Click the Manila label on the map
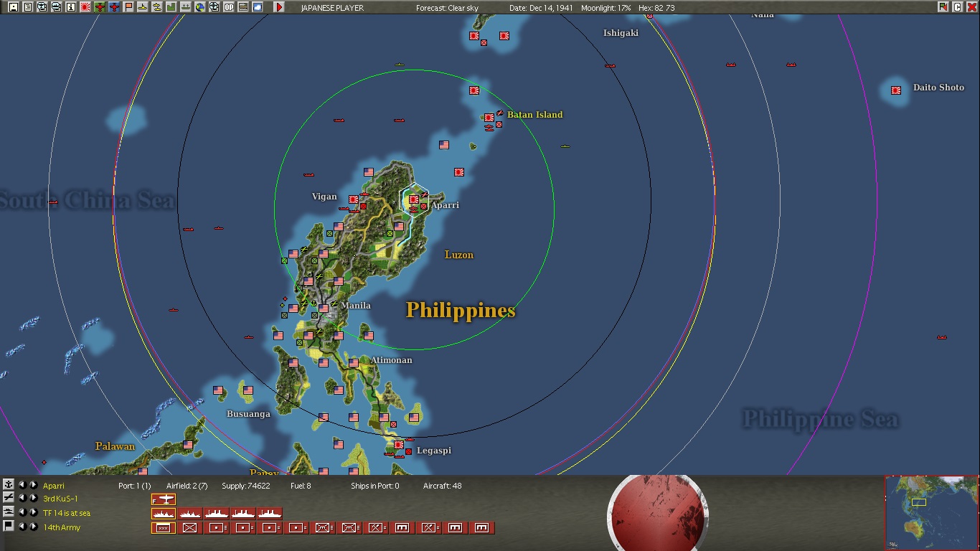980x551 pixels. coord(356,305)
